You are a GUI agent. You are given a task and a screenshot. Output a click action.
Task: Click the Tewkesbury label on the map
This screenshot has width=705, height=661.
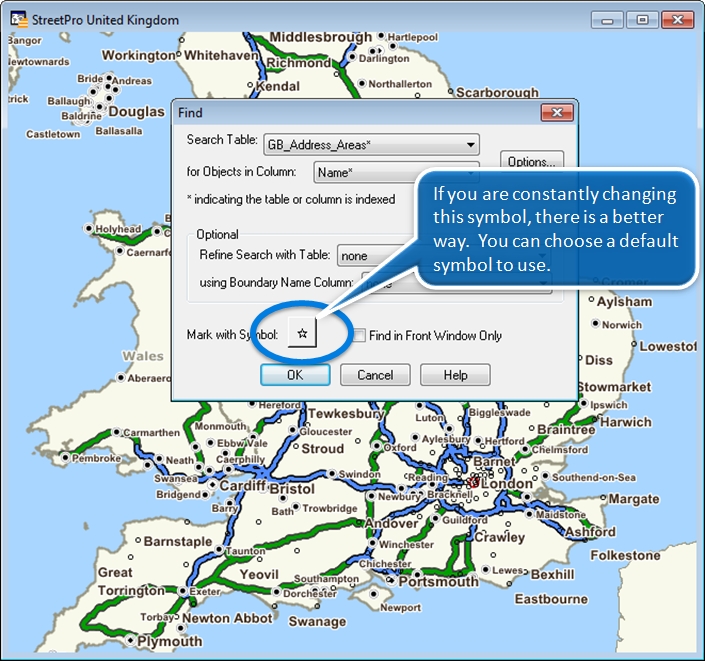346,414
